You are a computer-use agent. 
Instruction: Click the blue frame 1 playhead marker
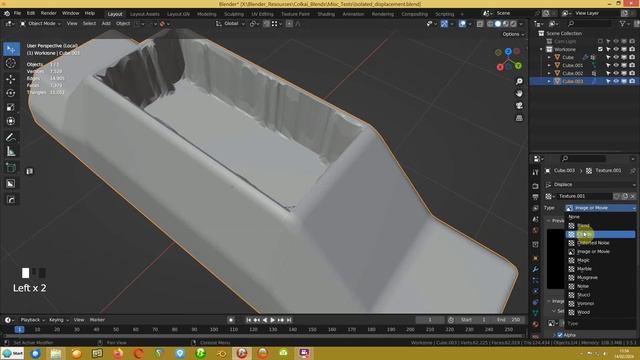click(19, 329)
